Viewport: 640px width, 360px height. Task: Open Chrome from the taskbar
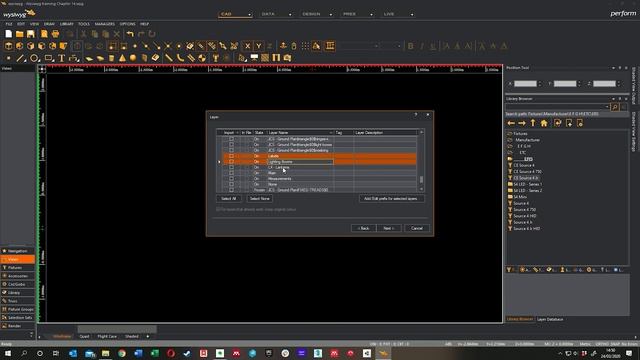click(122, 353)
